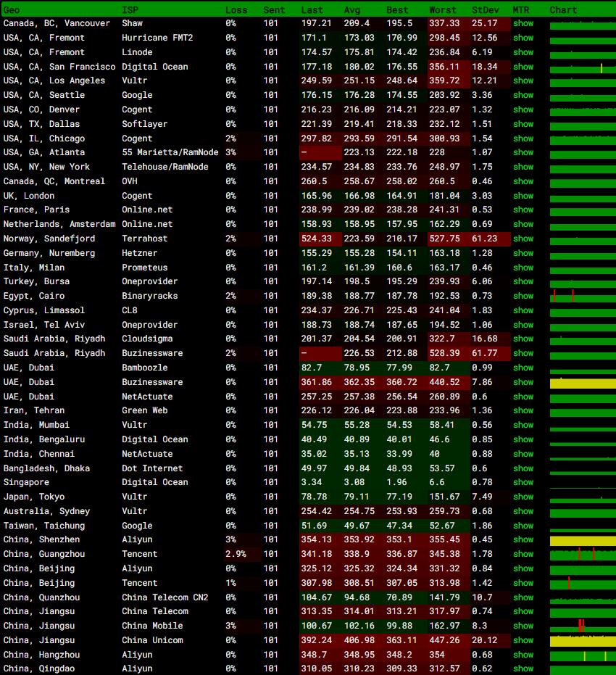Click the chart for Egypt Cairo Binaryracks
Image resolution: width=616 pixels, height=675 pixels.
click(583, 297)
